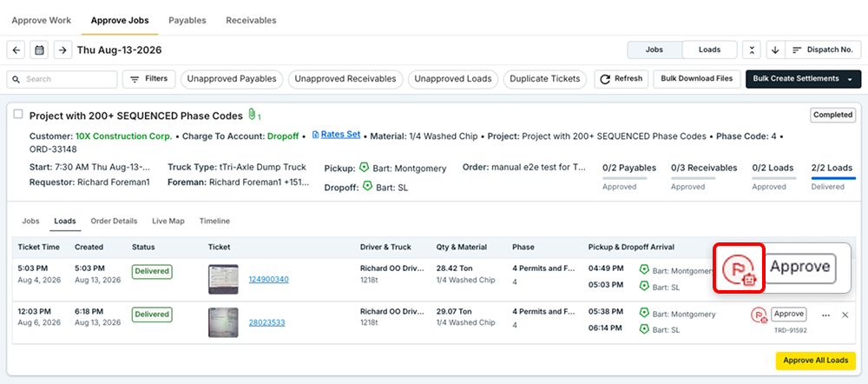Open the Dispatch No. sort dropdown
Image resolution: width=868 pixels, height=384 pixels.
pos(823,50)
